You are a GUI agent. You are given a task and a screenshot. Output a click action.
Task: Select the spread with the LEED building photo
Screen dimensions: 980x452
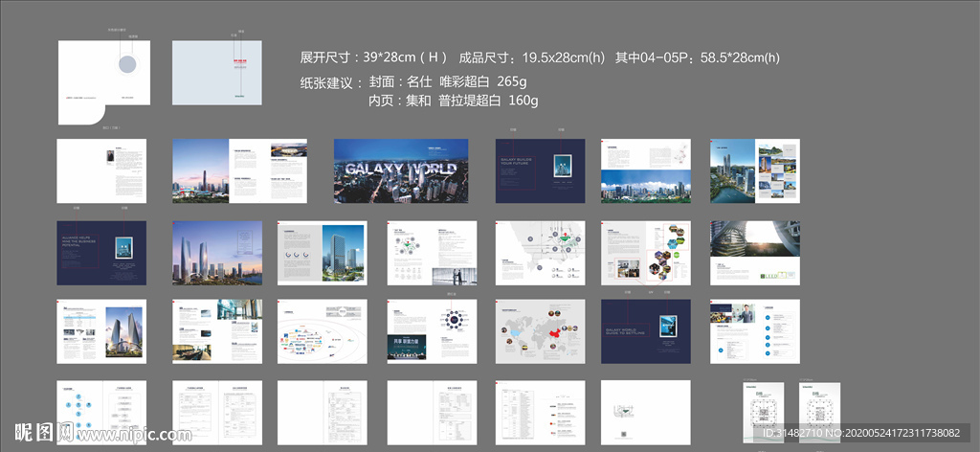coord(754,253)
